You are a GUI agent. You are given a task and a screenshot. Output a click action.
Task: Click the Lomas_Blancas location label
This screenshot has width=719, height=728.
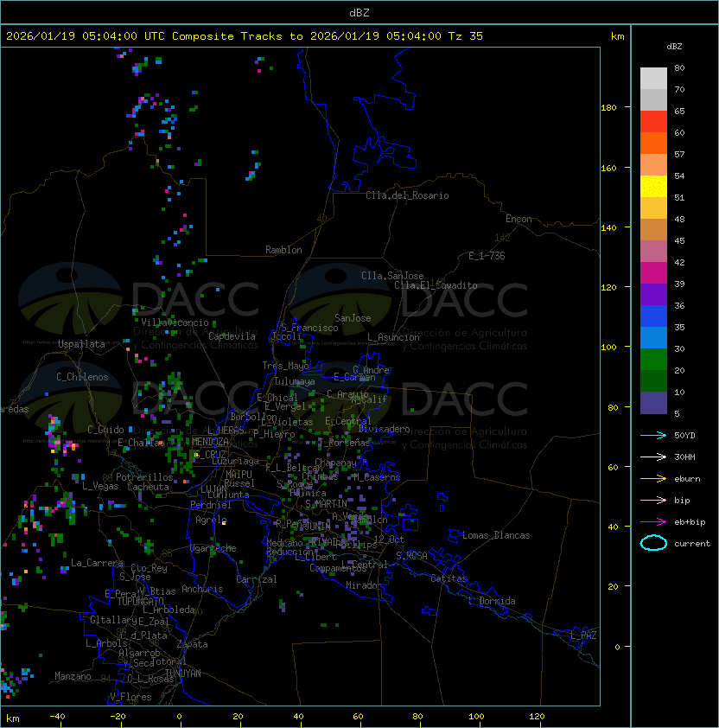pos(496,535)
